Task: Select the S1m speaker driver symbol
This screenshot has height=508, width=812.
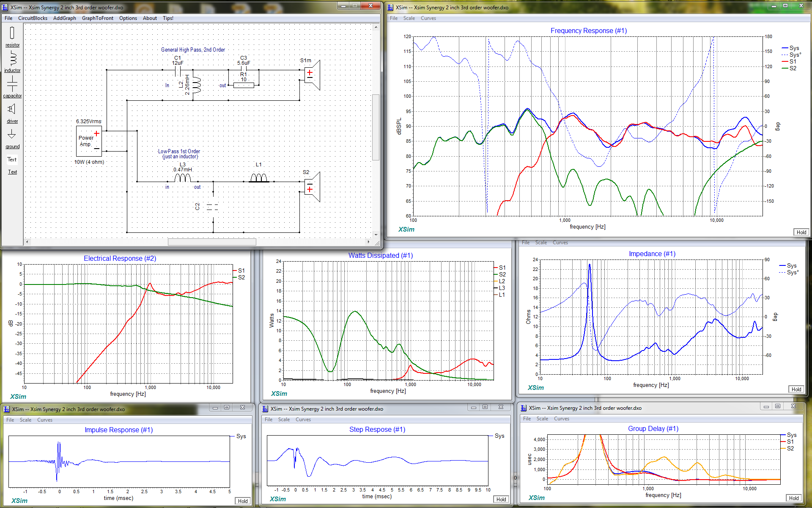Action: [312, 75]
